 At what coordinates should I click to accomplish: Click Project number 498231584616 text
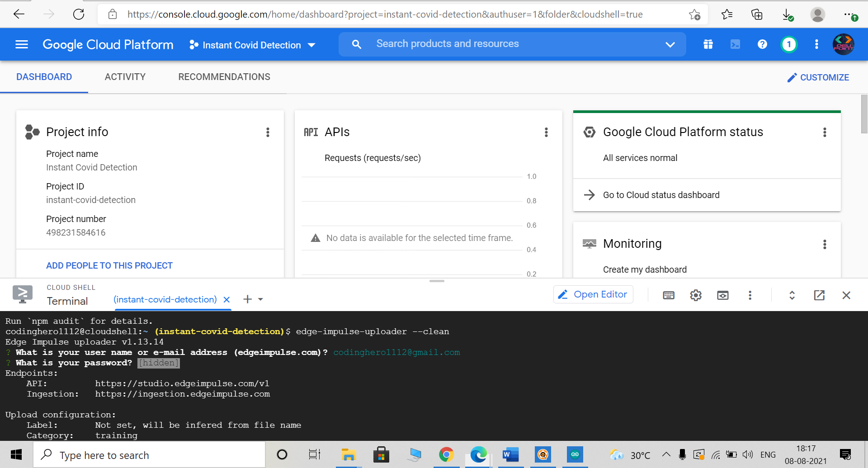point(76,232)
